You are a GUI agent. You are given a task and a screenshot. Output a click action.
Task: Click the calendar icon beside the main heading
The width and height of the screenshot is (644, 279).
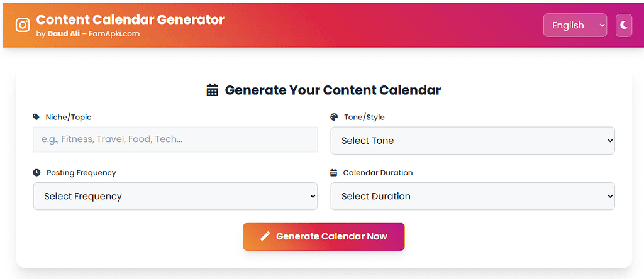(213, 90)
